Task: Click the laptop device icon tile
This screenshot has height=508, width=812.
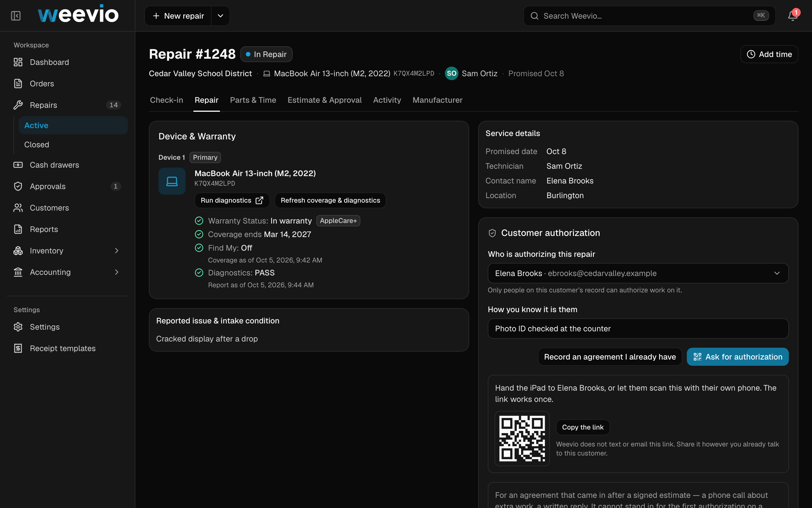Action: click(172, 181)
